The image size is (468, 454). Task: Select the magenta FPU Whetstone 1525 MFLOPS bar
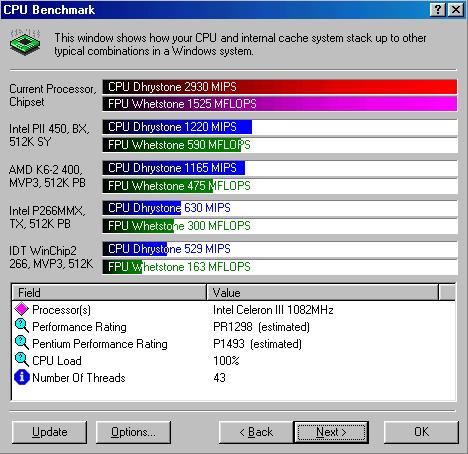coord(280,104)
